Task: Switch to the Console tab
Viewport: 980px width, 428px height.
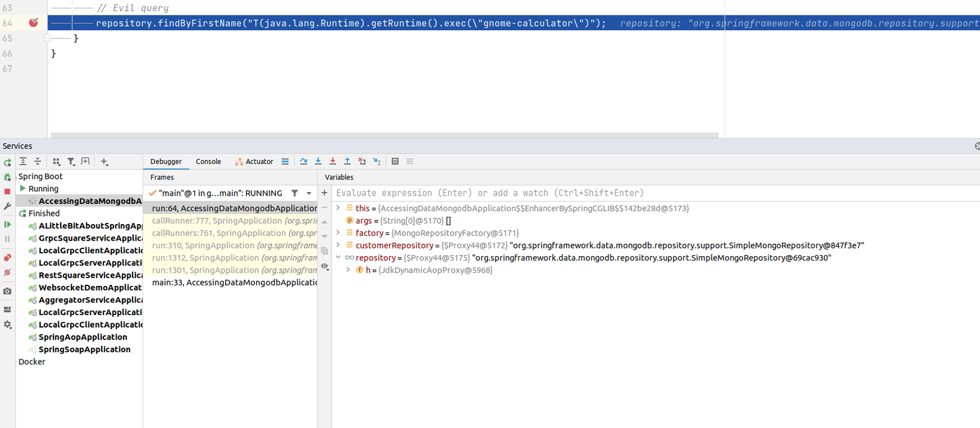Action: point(208,162)
